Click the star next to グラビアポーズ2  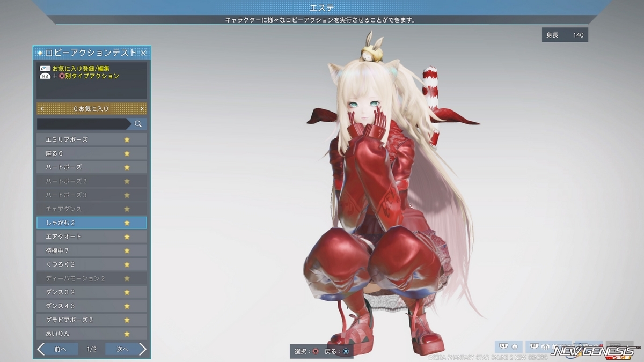point(127,320)
